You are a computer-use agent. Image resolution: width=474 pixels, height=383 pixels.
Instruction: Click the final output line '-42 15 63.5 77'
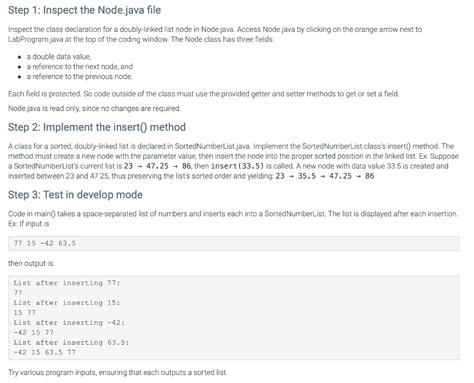(45, 352)
